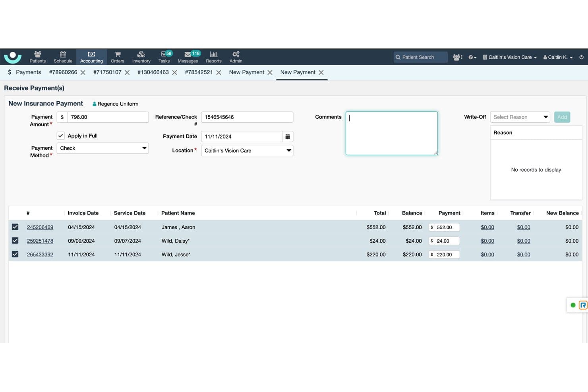
Task: Edit the 552.00 payment field
Action: tap(447, 227)
